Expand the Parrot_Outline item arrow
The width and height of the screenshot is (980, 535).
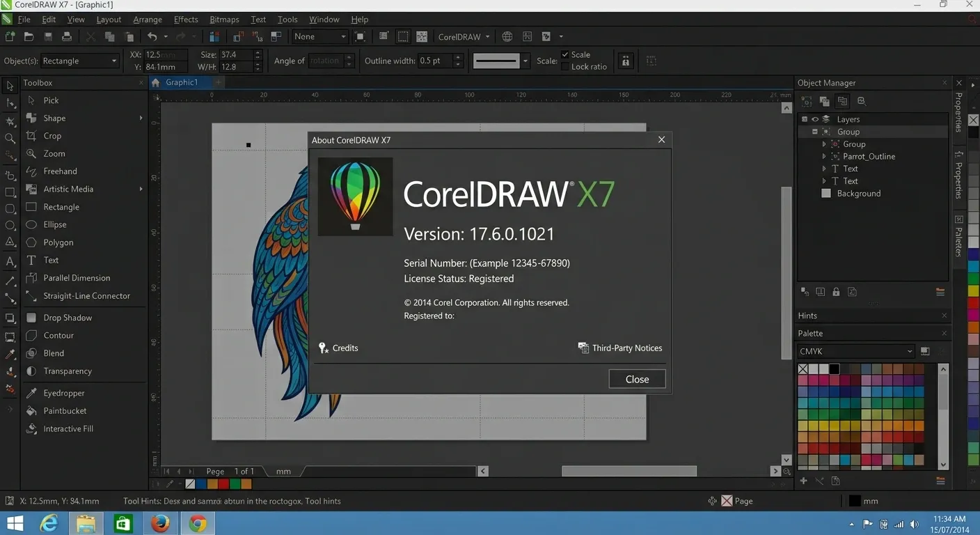tap(824, 157)
